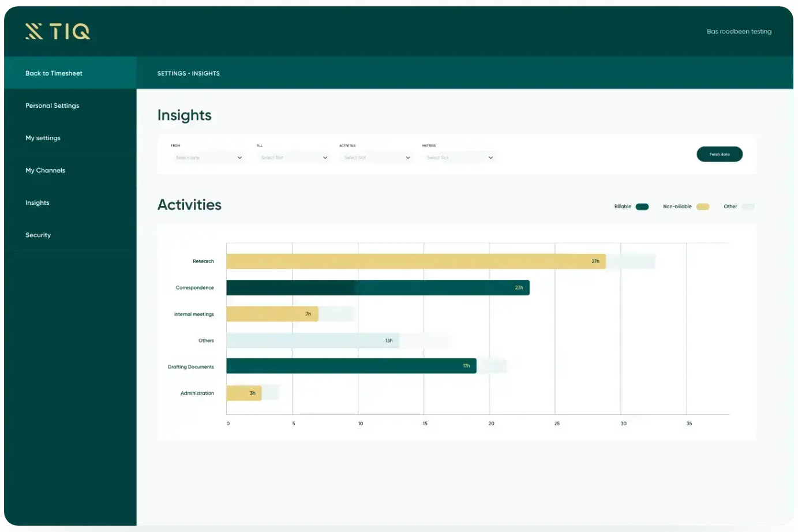The image size is (798, 532).
Task: Toggle the Billable legend series
Action: point(642,207)
